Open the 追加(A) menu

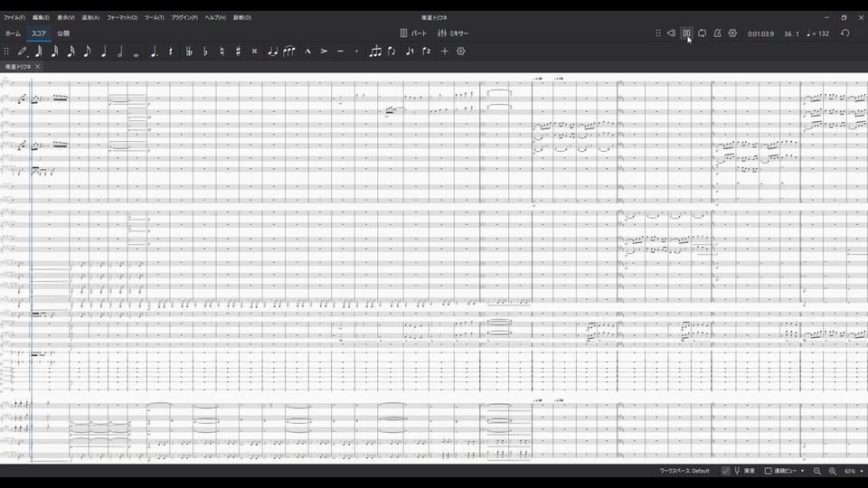(x=90, y=18)
